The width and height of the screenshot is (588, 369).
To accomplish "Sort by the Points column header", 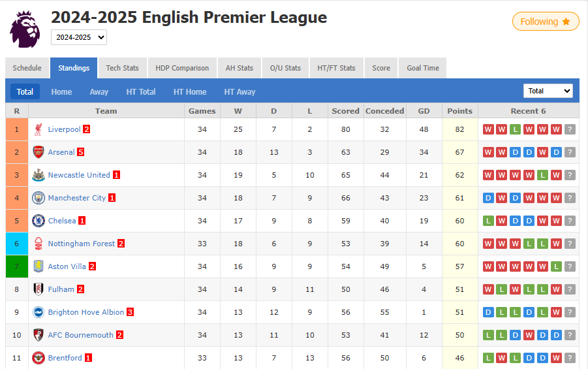I will (x=459, y=111).
